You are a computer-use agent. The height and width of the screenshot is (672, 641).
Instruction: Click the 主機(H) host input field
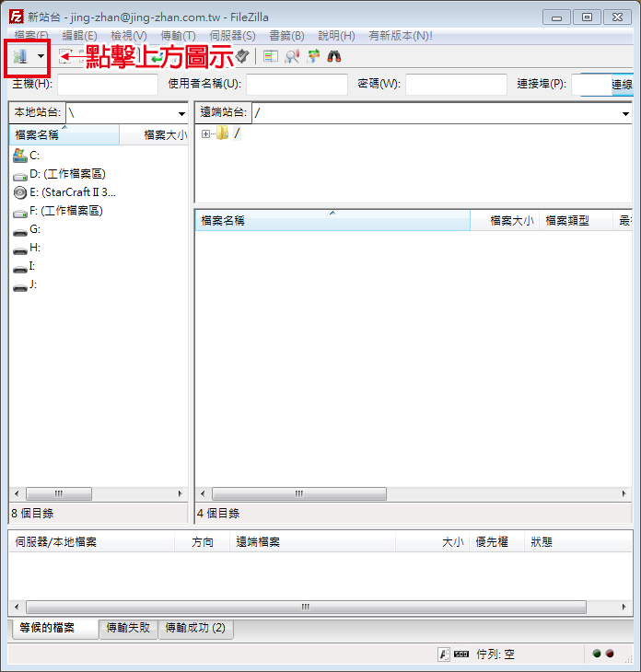108,84
